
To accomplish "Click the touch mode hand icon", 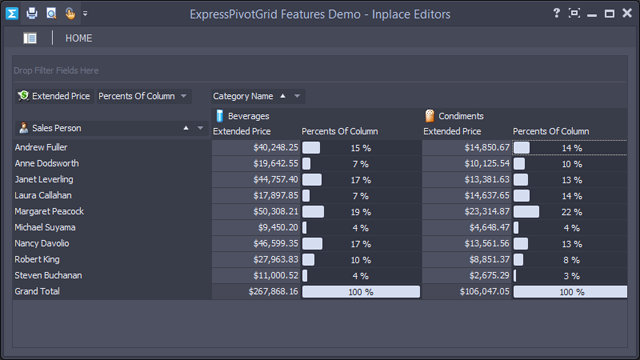I will click(x=70, y=13).
